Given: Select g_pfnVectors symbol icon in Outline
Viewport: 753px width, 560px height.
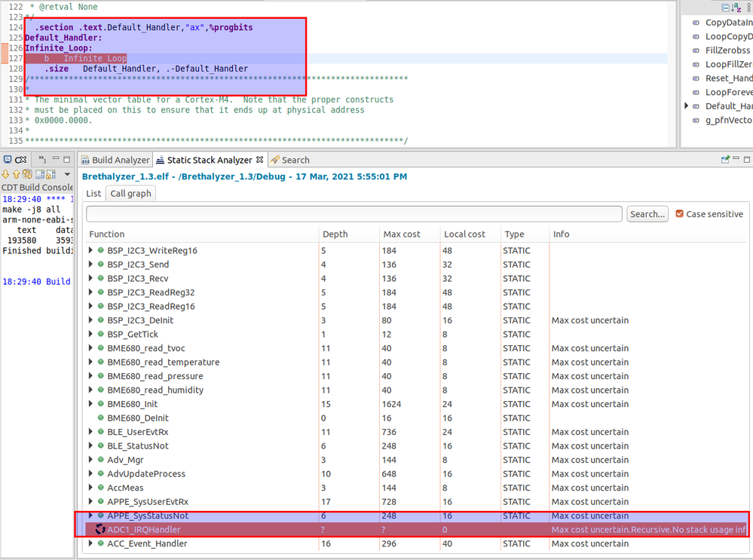Looking at the screenshot, I should coord(696,120).
